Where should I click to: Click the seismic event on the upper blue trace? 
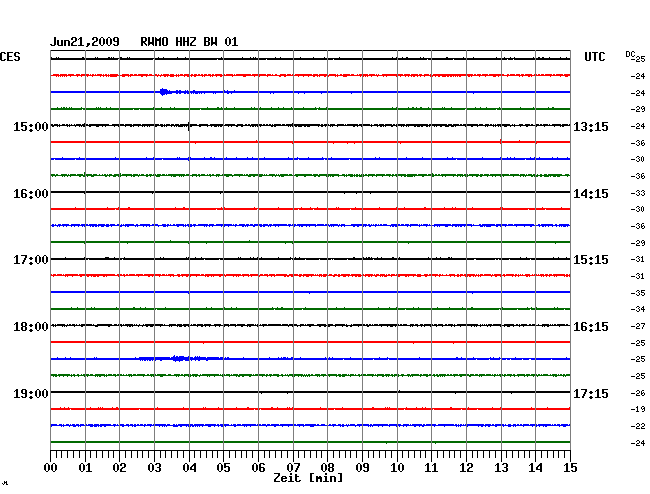pyautogui.click(x=165, y=92)
